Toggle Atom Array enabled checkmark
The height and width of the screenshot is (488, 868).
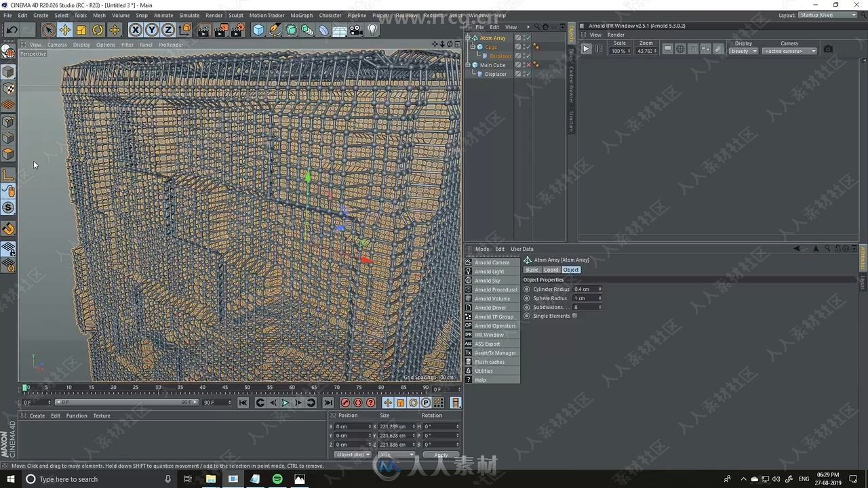(528, 38)
